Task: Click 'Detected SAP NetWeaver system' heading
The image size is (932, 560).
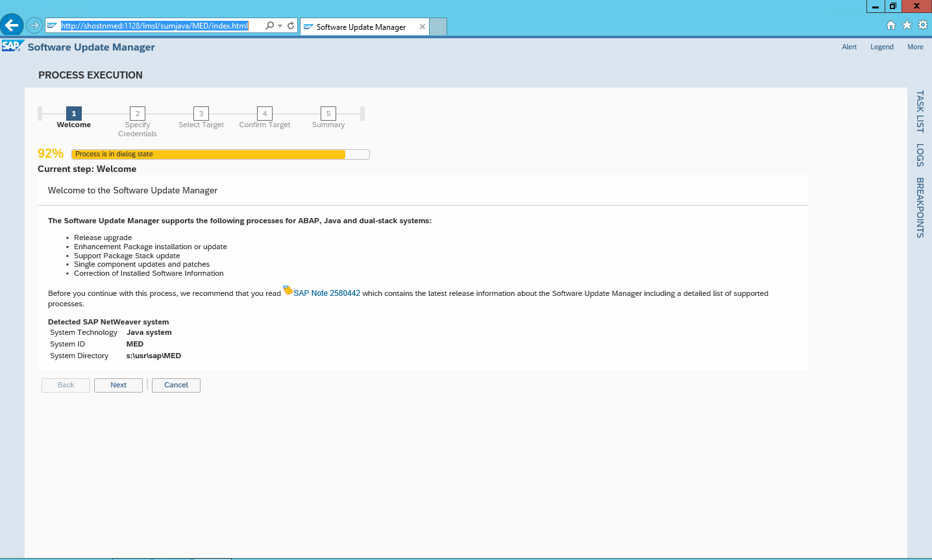Action: pyautogui.click(x=108, y=322)
